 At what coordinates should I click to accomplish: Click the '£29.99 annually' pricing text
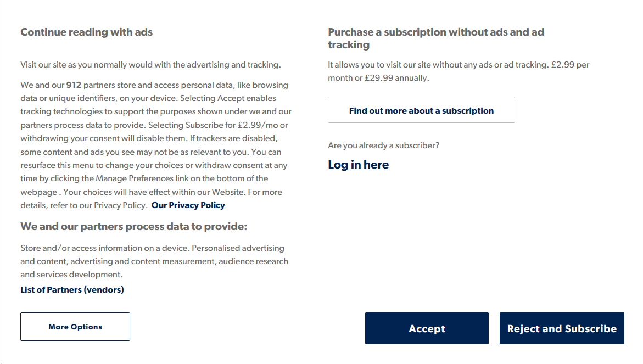tap(396, 78)
